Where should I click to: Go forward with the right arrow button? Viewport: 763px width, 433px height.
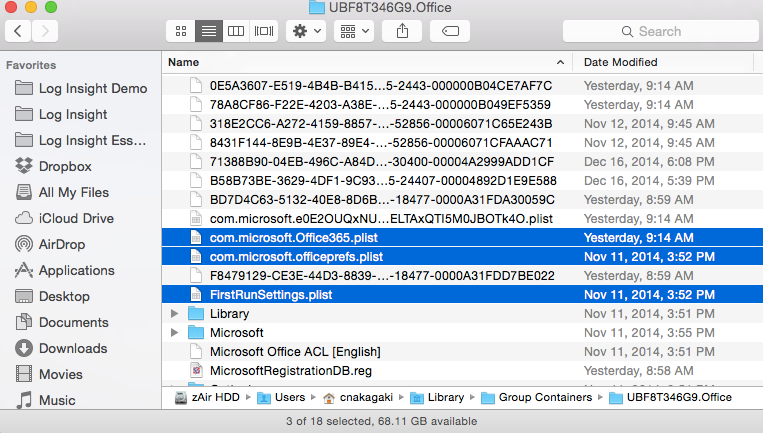[x=45, y=32]
